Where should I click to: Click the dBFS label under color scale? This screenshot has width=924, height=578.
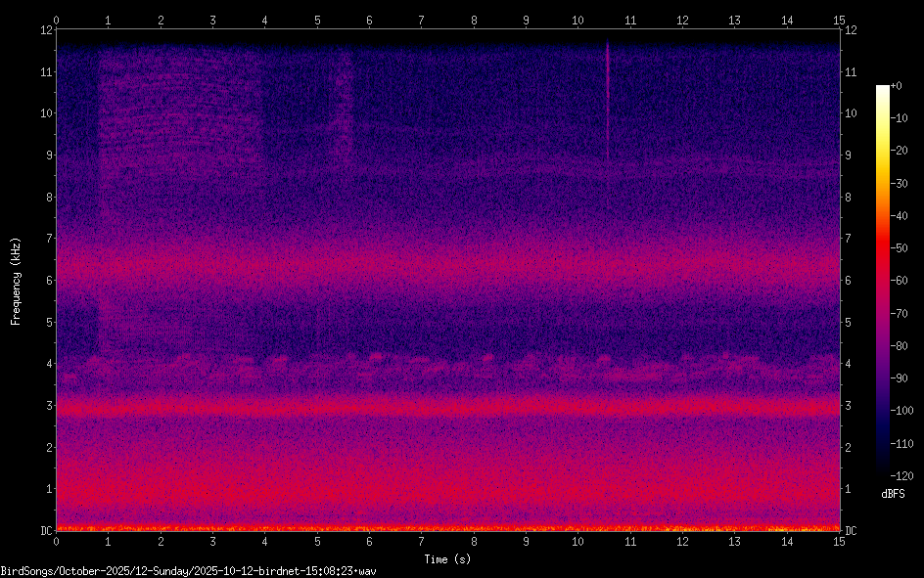point(893,494)
